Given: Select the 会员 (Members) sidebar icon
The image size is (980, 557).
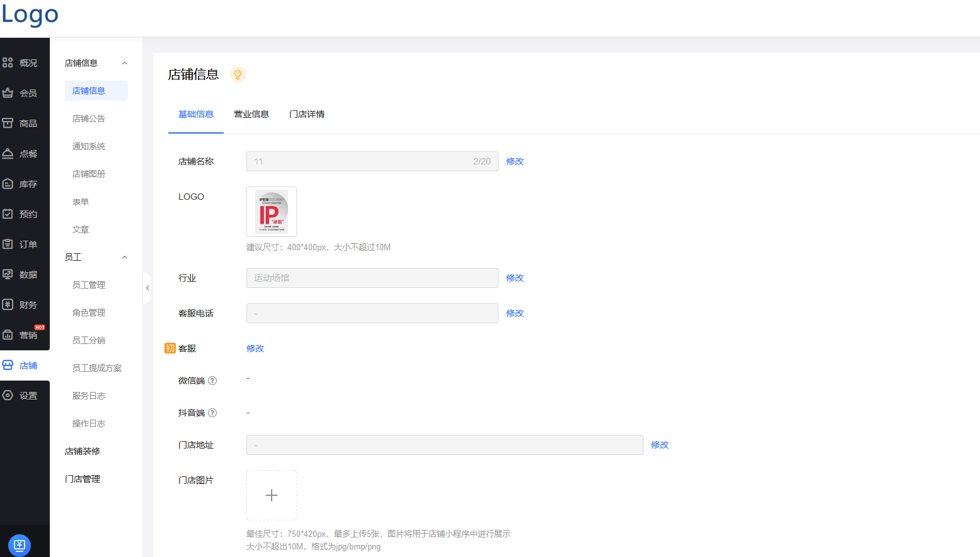Looking at the screenshot, I should pos(25,93).
